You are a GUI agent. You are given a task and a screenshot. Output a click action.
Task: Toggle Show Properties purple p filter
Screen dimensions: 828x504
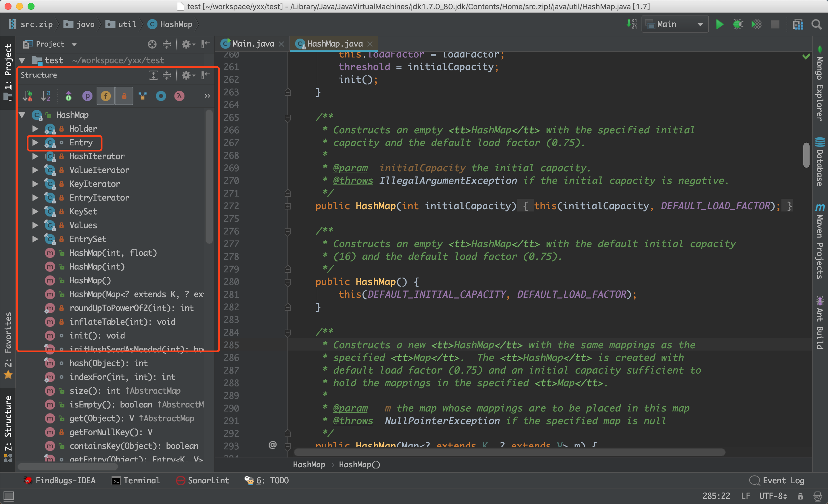pyautogui.click(x=87, y=96)
